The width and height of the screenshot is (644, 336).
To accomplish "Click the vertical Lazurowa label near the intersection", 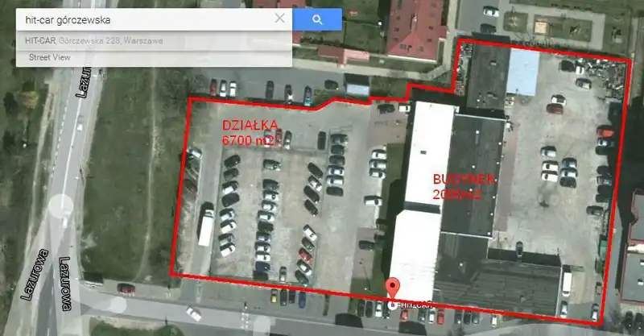I will tap(65, 284).
